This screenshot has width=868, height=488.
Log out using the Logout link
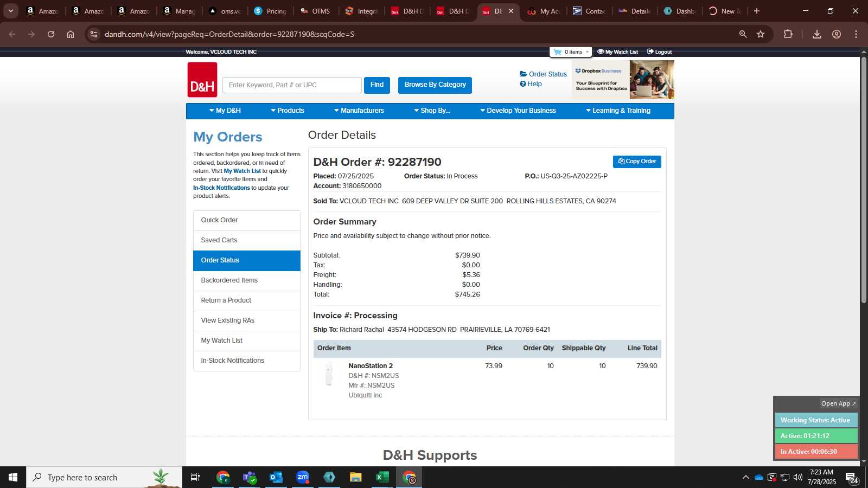pyautogui.click(x=659, y=52)
